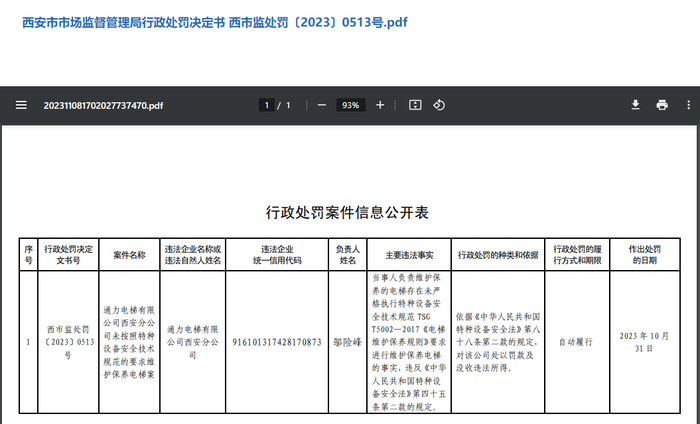Image resolution: width=700 pixels, height=424 pixels.
Task: Click the fit to page icon
Action: coord(415,105)
